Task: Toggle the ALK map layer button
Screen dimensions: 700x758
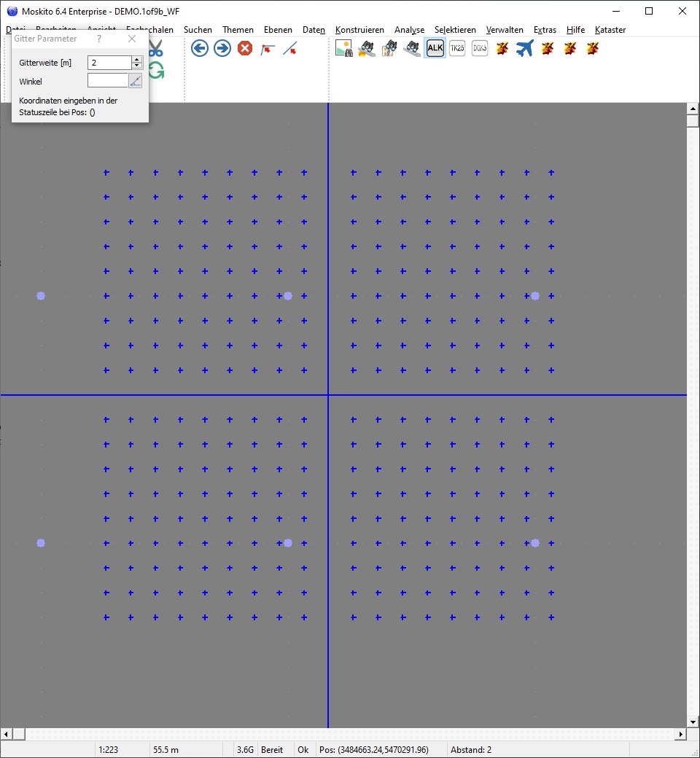Action: coord(435,49)
